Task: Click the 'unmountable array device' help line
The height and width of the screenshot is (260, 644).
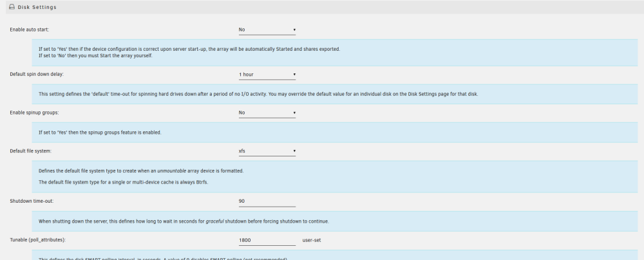Action: click(141, 171)
